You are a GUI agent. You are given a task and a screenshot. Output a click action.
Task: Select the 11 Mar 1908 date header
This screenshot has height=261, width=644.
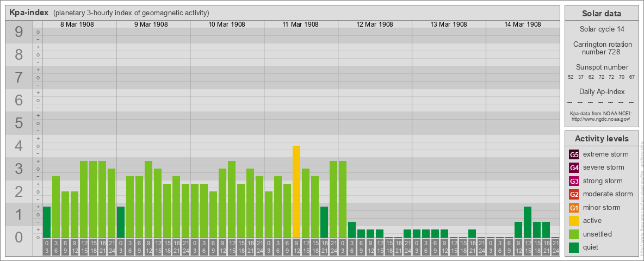pyautogui.click(x=301, y=24)
